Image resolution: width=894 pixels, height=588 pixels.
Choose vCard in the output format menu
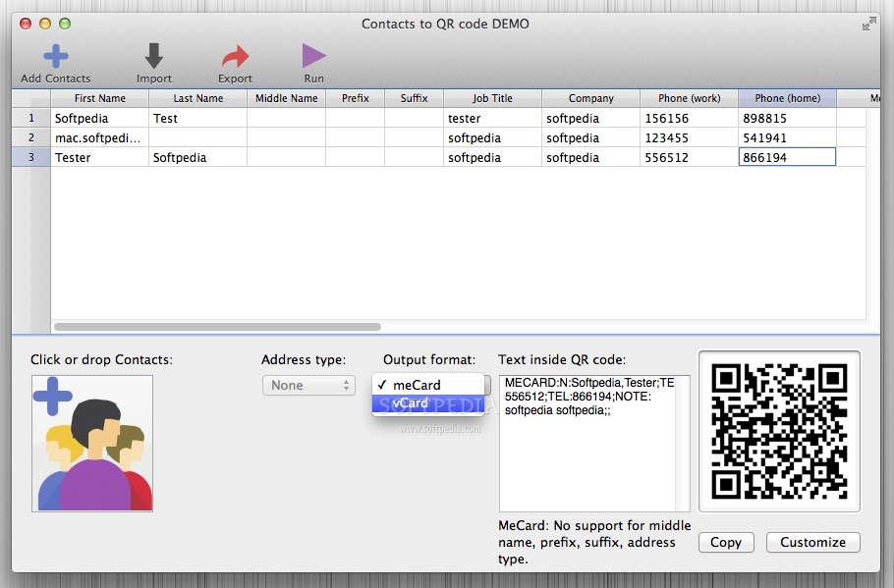[428, 403]
